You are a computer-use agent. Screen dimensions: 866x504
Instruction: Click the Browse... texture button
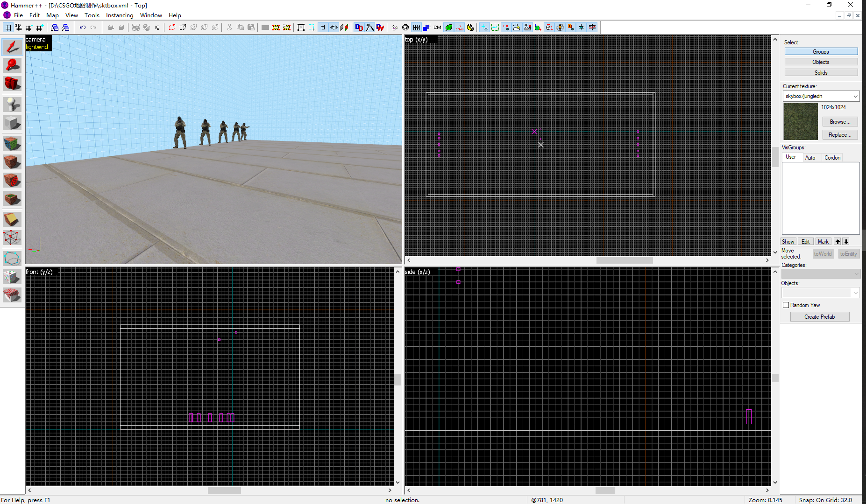coord(840,122)
